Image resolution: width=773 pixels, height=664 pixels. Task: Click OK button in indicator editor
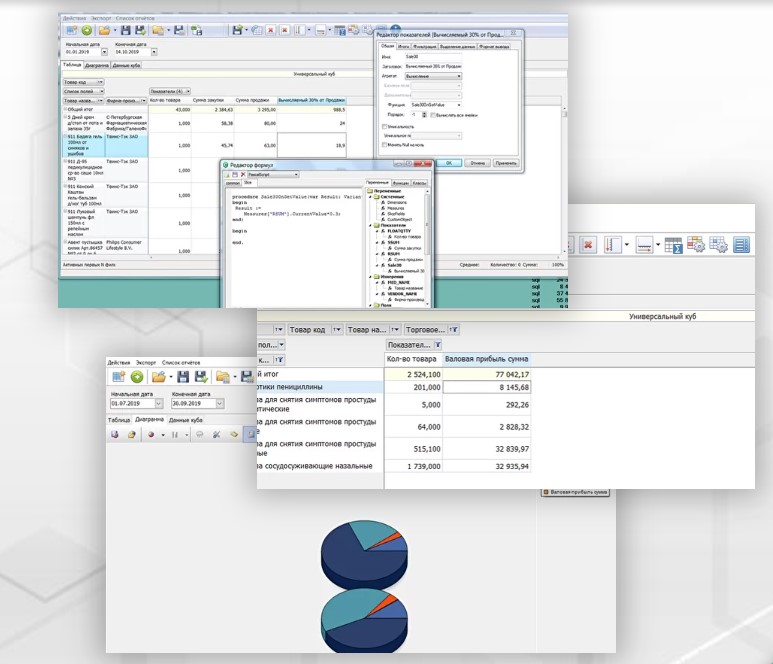pyautogui.click(x=449, y=163)
